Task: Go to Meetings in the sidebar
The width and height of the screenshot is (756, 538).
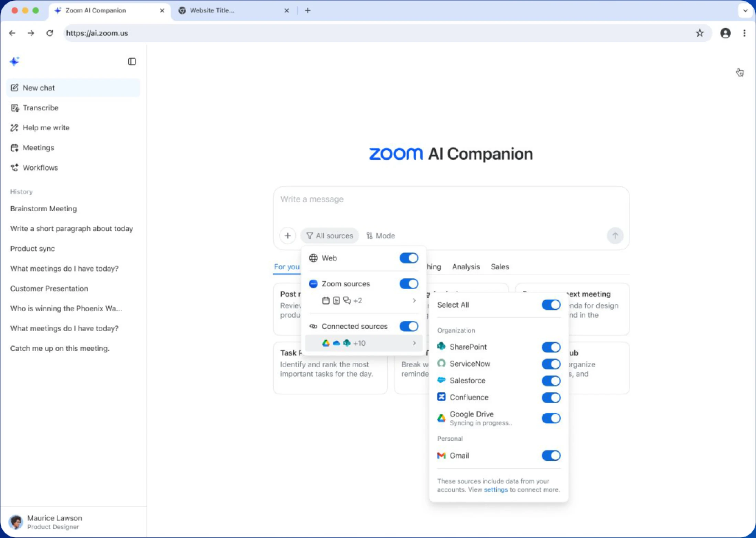Action: pos(73,147)
